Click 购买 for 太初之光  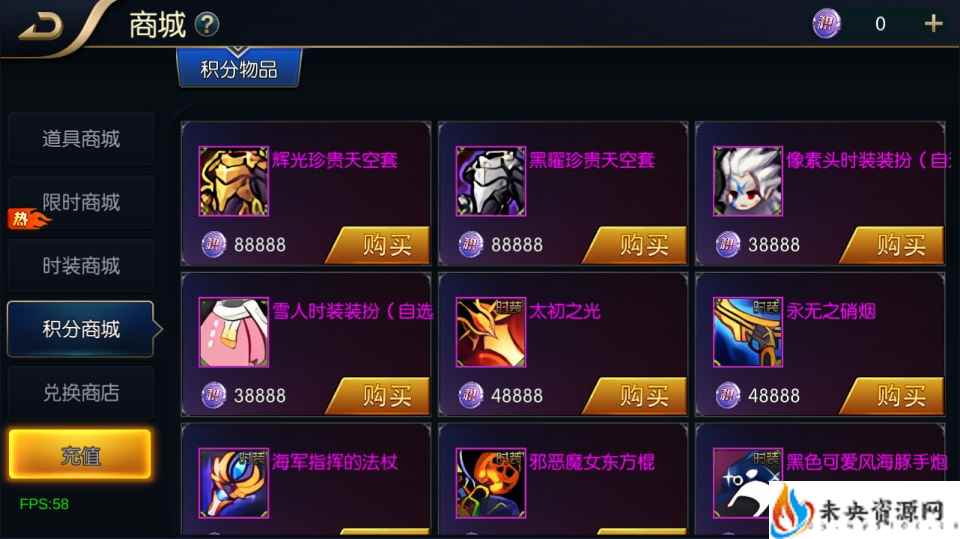pos(635,396)
